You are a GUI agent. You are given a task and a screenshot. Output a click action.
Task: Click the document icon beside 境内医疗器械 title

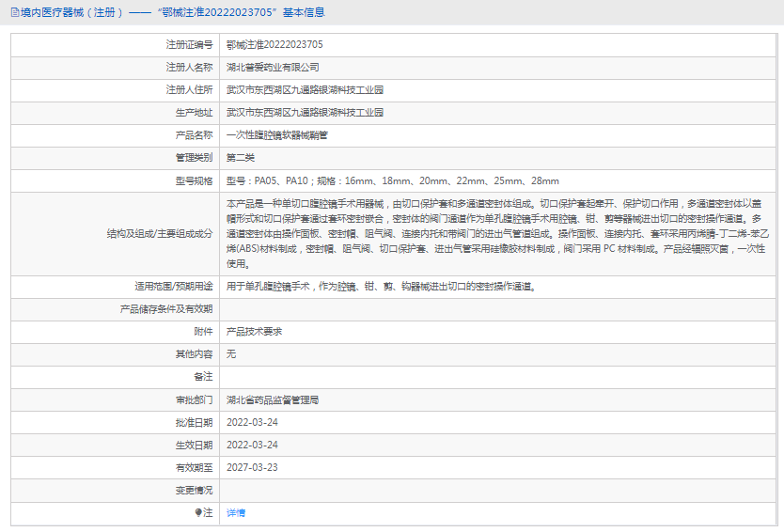[x=15, y=12]
